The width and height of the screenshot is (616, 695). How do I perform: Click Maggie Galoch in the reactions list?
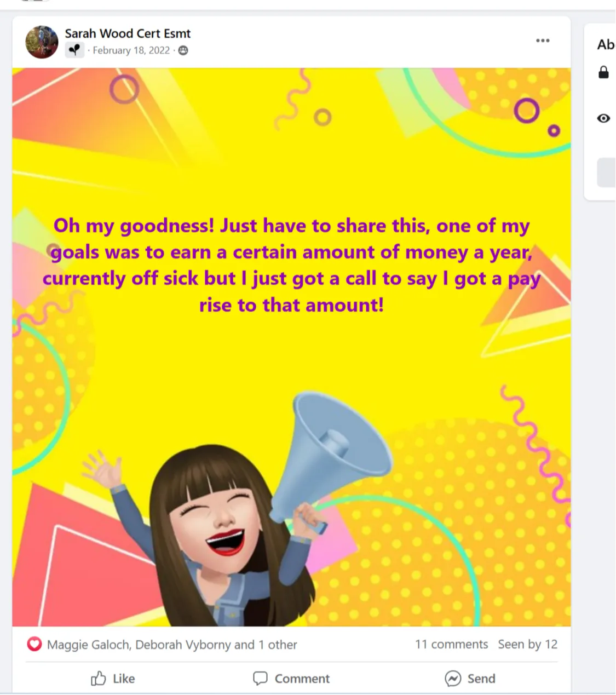pos(89,645)
